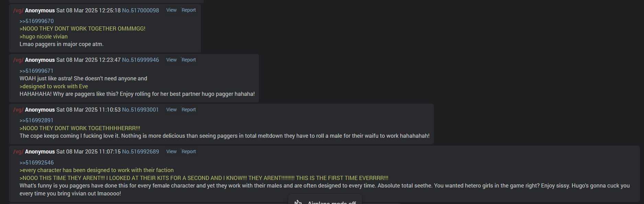The height and width of the screenshot is (204, 644).
Task: Click /vg/ board tag on first post
Action: point(18,10)
